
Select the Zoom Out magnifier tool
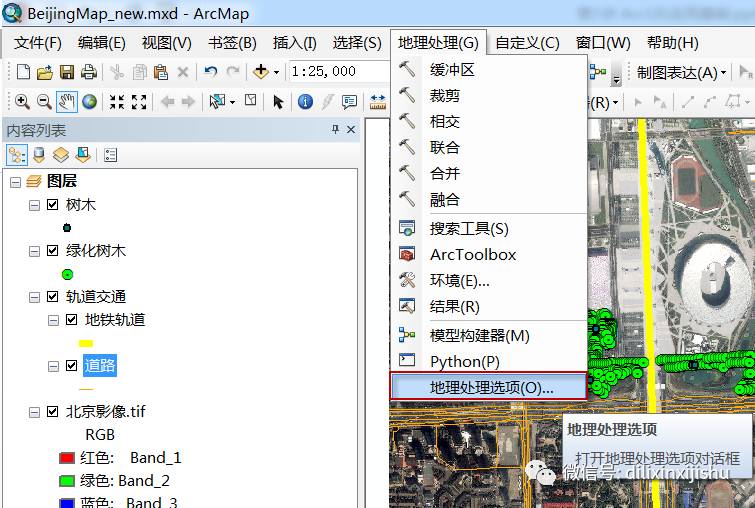tap(44, 102)
